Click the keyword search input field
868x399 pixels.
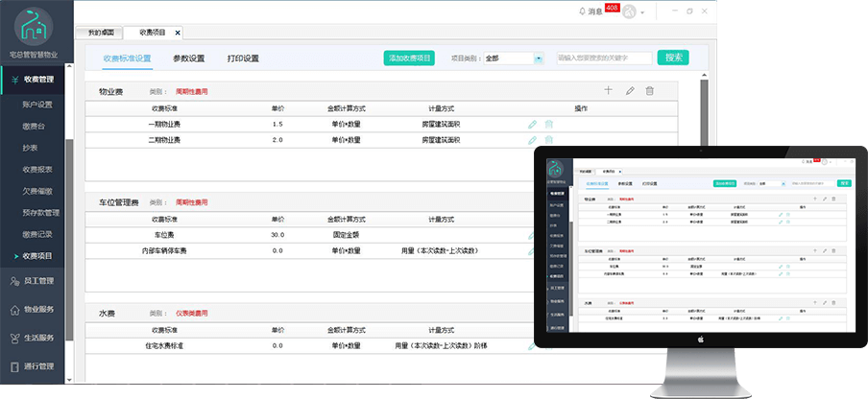pos(603,59)
